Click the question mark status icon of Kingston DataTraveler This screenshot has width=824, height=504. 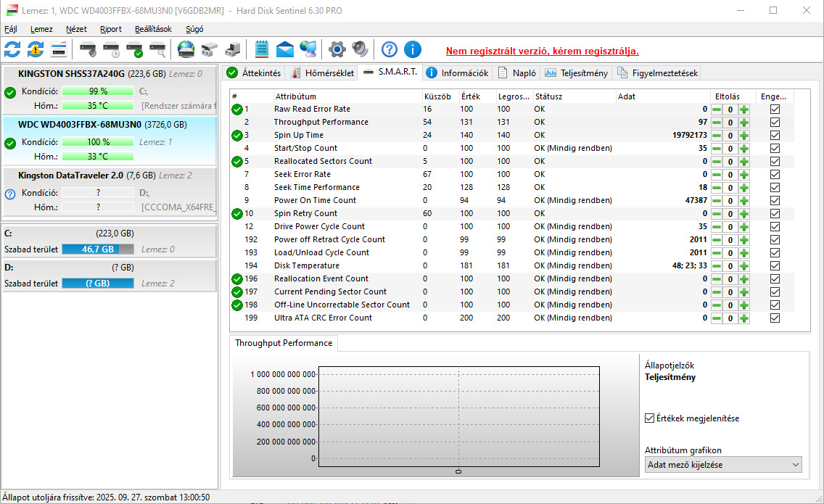[x=10, y=194]
